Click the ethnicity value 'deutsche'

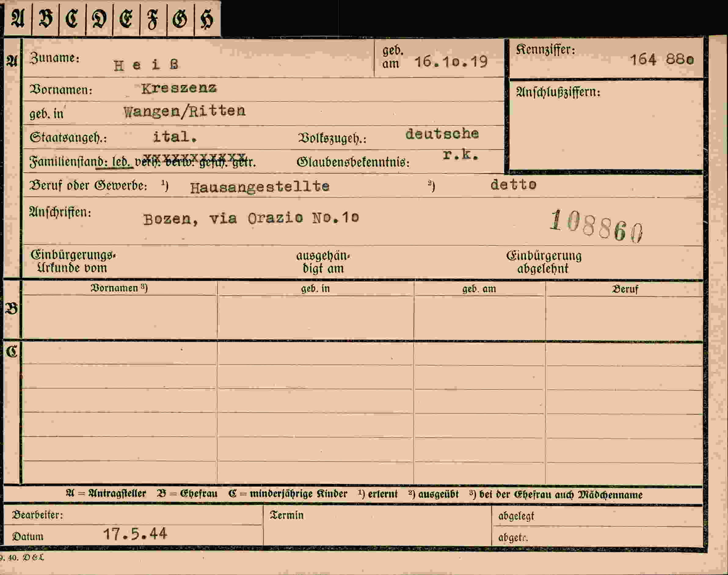pyautogui.click(x=442, y=134)
